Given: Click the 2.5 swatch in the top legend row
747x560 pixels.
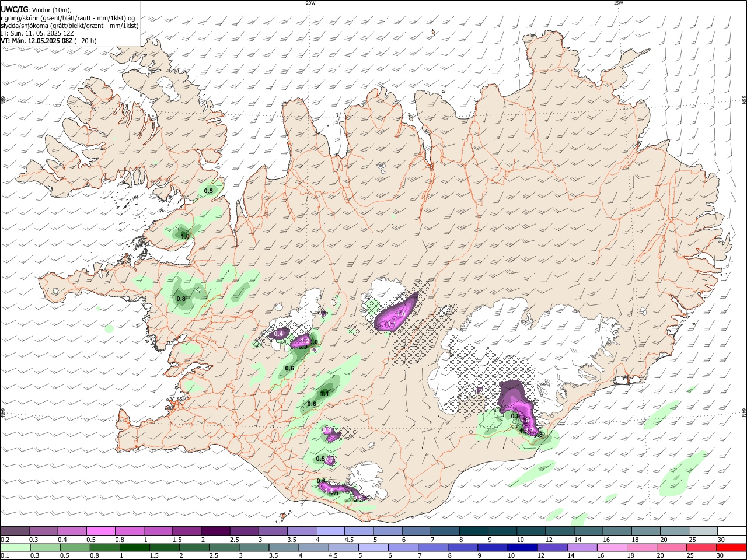Looking at the screenshot, I should pos(243,531).
